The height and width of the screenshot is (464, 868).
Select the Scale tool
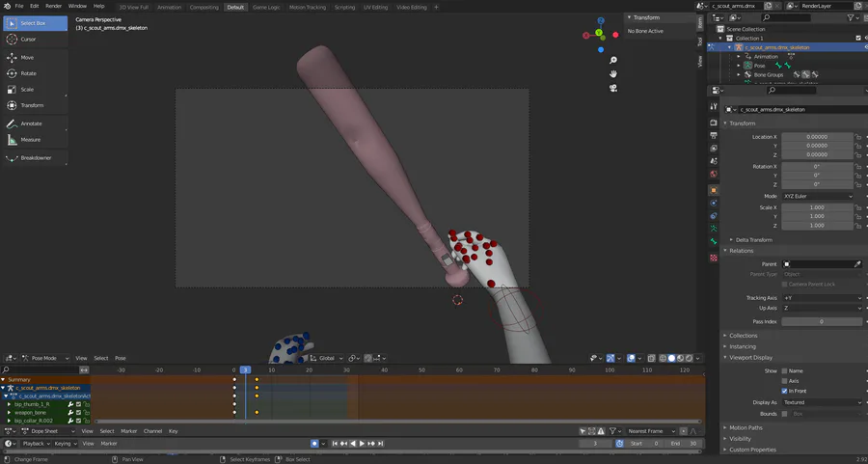coord(35,90)
